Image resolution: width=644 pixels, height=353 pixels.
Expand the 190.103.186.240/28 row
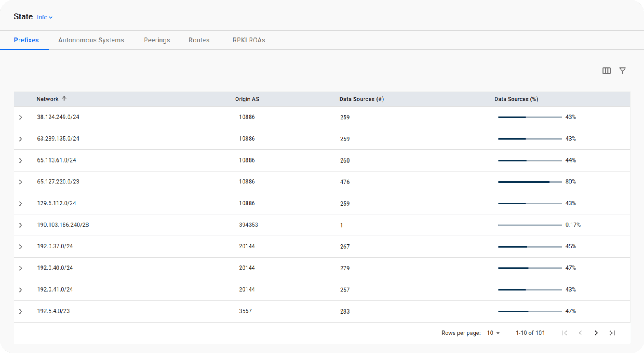(21, 225)
